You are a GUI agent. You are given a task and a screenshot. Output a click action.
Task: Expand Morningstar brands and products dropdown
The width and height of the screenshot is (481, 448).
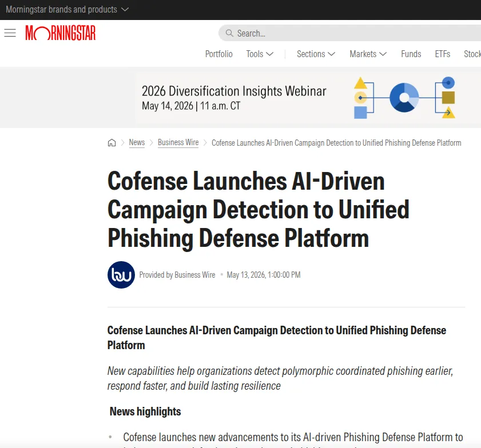tap(67, 10)
